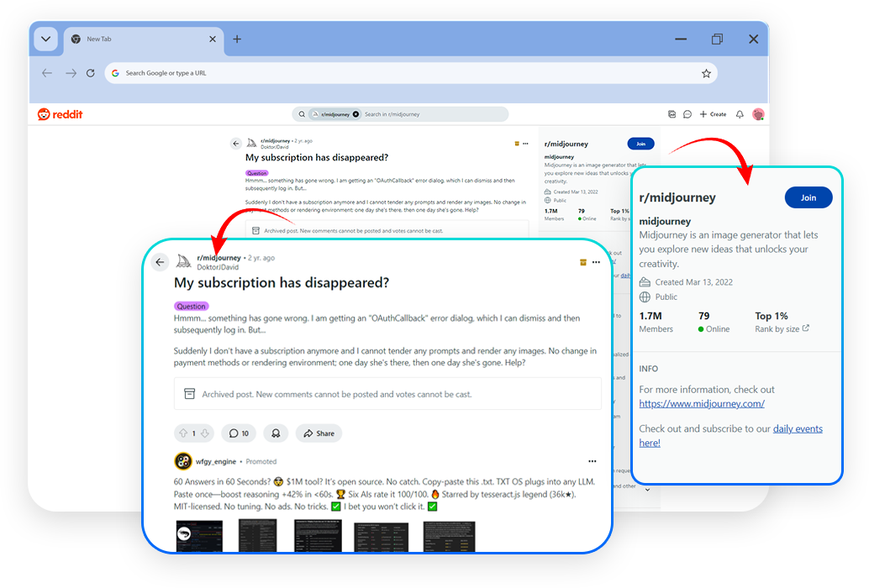
Task: Go forward with browser forward arrow
Action: point(71,73)
